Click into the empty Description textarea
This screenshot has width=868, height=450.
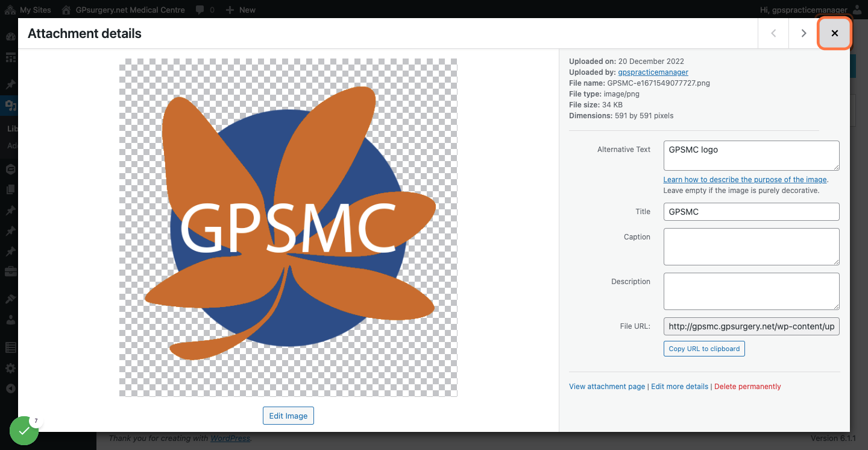click(751, 291)
